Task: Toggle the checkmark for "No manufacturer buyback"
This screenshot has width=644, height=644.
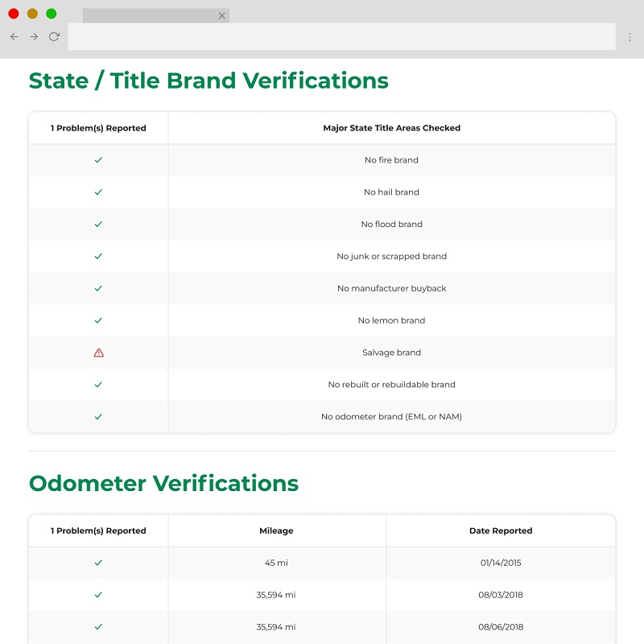Action: click(97, 288)
